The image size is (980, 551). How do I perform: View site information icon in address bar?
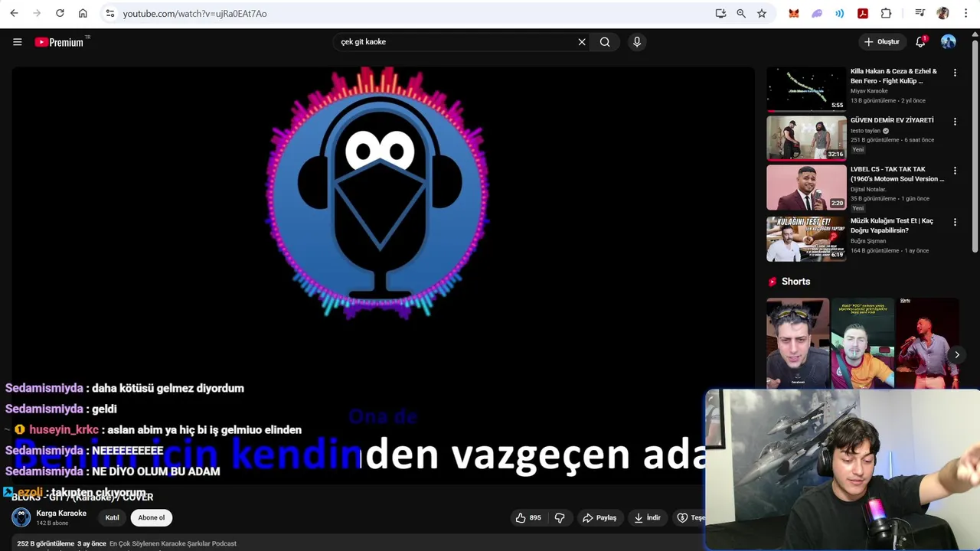click(x=110, y=13)
